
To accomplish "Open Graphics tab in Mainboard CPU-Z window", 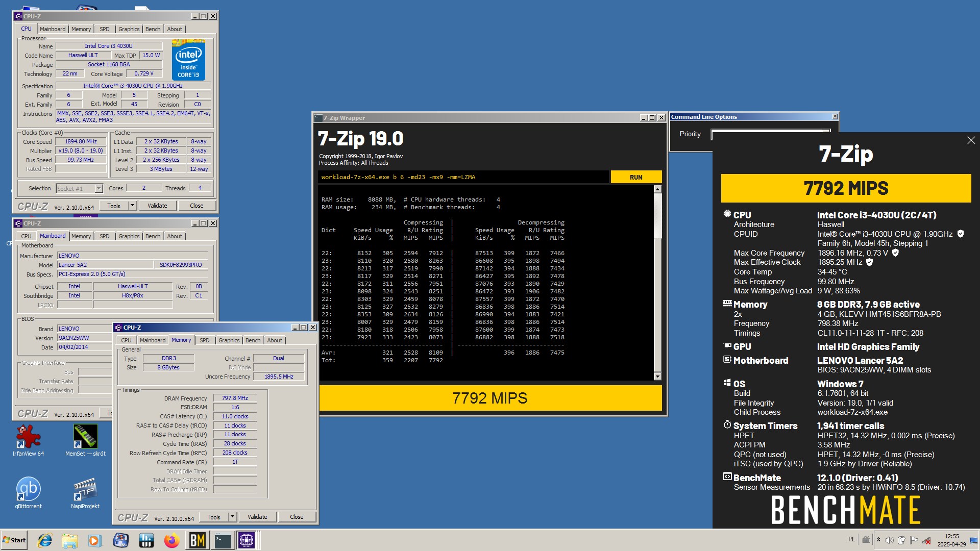I will tap(129, 236).
